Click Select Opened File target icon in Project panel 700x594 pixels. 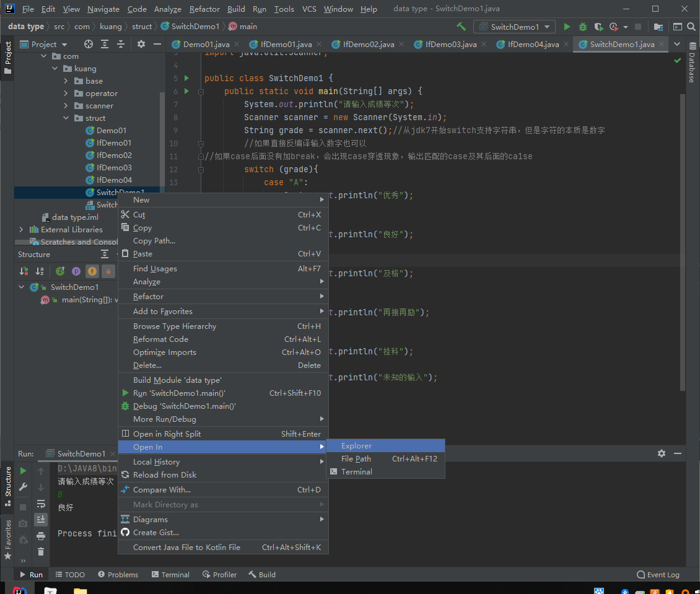pos(89,44)
